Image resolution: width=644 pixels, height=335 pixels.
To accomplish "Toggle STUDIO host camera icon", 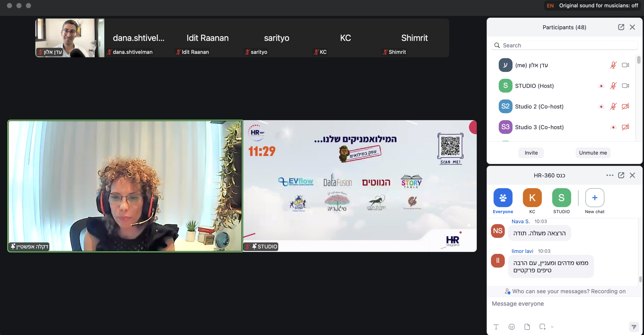I will point(625,86).
